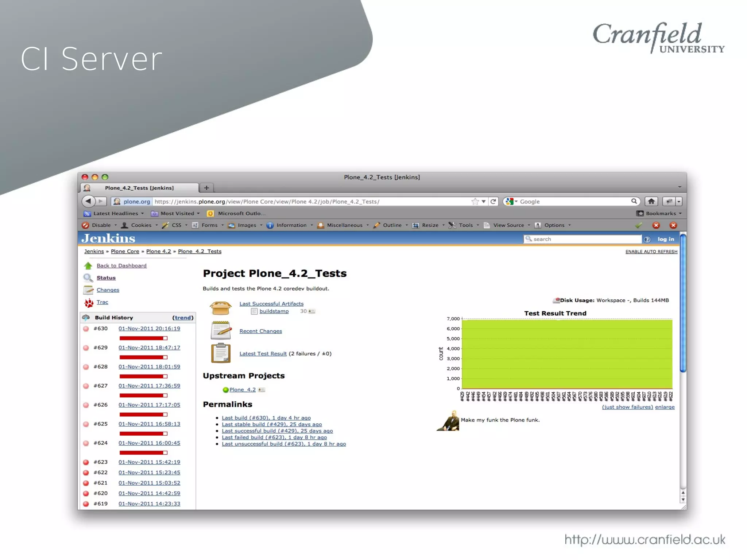Click the browser Forward arrow button
The height and width of the screenshot is (560, 747).
(x=101, y=201)
